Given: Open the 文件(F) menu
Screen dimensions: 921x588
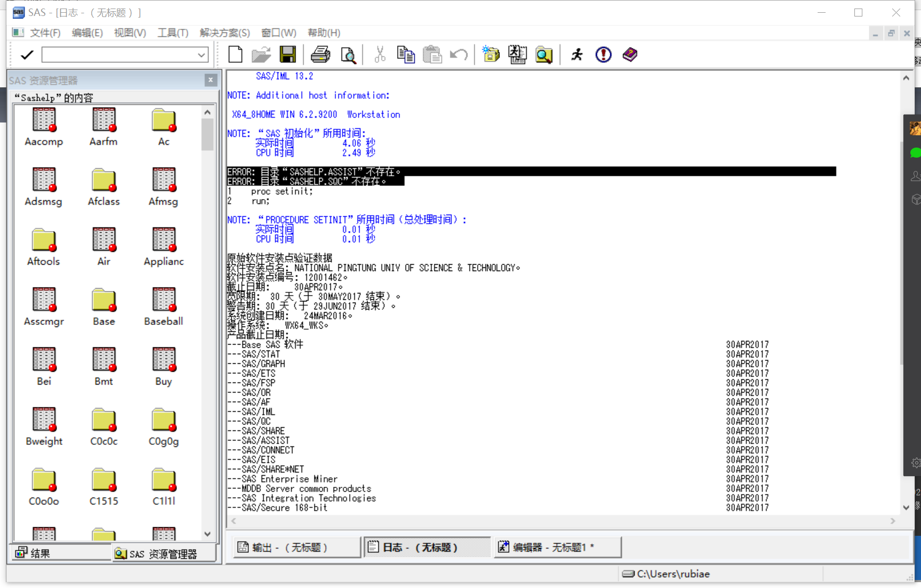Looking at the screenshot, I should point(45,33).
